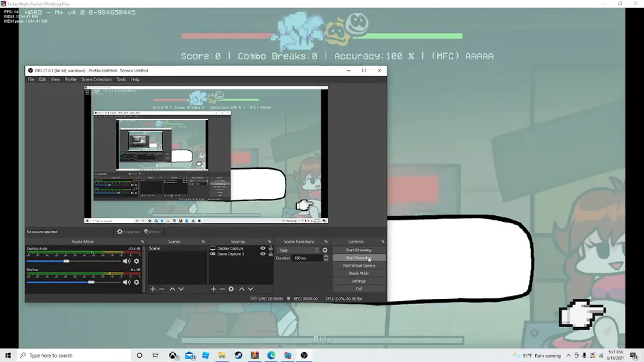Add a source with Sources plus icon
This screenshot has height=362, width=644.
coord(213,289)
